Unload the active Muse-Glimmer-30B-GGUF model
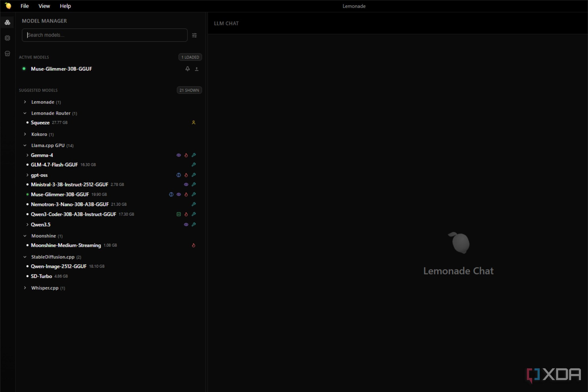Image resolution: width=588 pixels, height=392 pixels. point(197,69)
